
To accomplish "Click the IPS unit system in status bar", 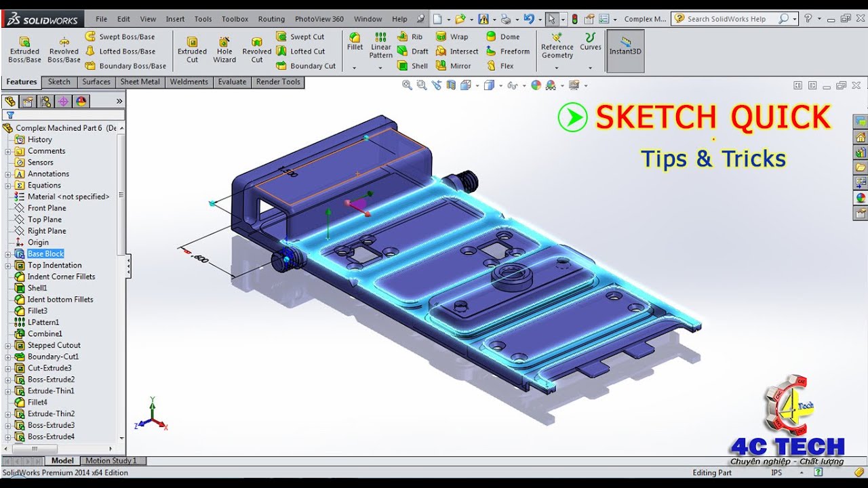I will 776,473.
